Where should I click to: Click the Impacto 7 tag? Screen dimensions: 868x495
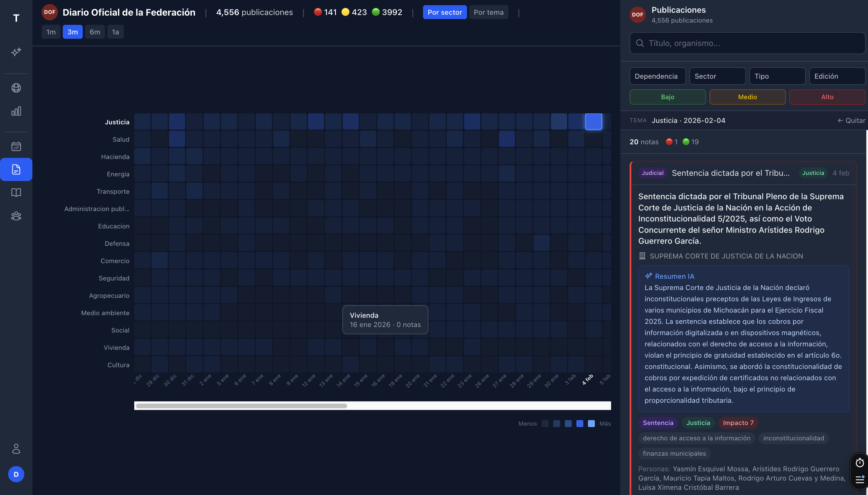[x=738, y=423]
